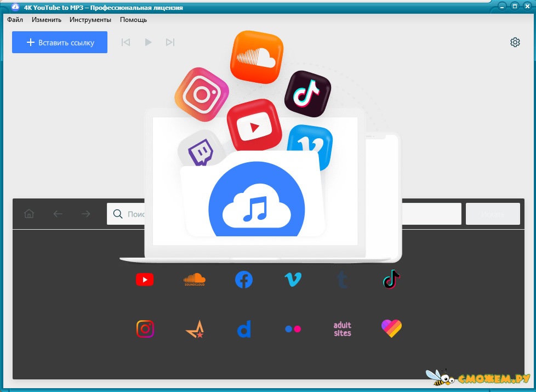Open Instagram site shortcut

point(145,329)
